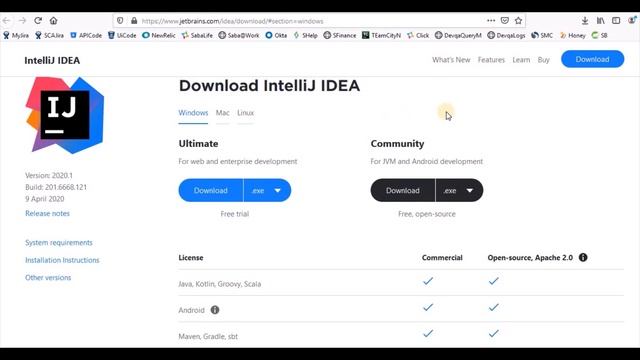Open the SCAJira bookmark
This screenshot has height=360, width=640.
(x=49, y=36)
